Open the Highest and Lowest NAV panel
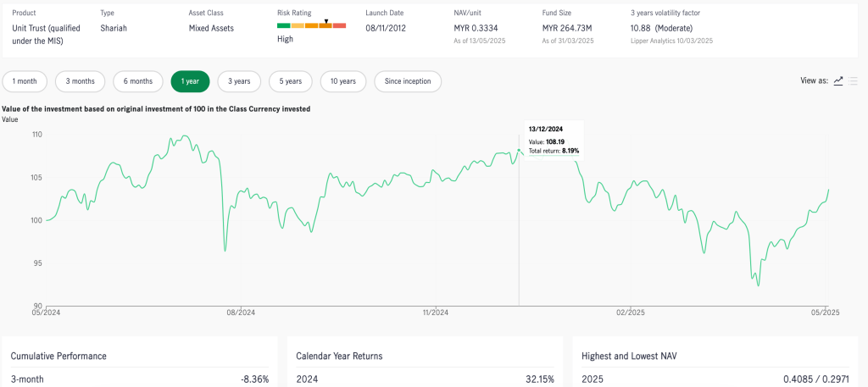Image resolution: width=868 pixels, height=387 pixels. click(x=630, y=356)
